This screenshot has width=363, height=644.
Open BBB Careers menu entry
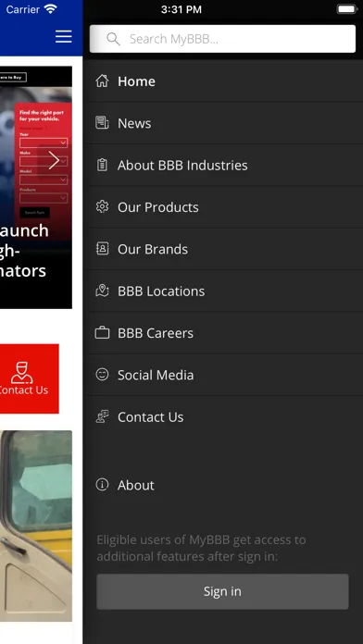pos(223,333)
